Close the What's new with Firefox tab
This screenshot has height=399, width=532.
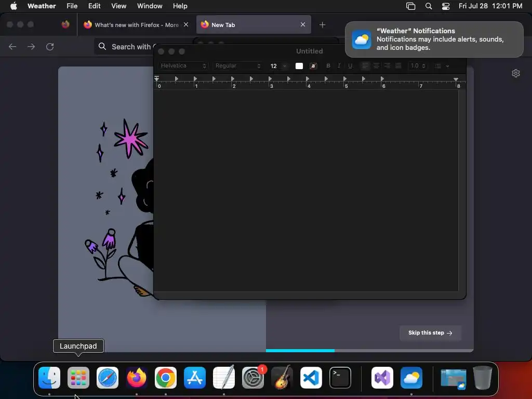tap(186, 24)
